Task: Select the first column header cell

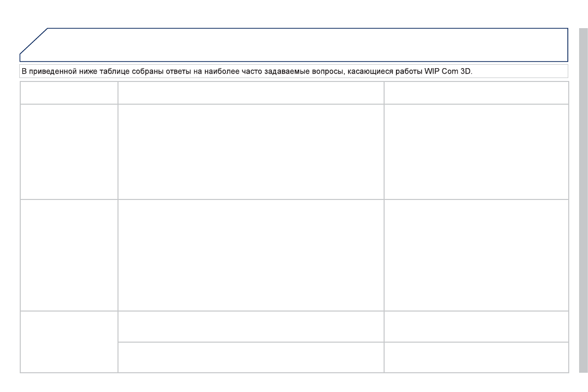Action: click(x=69, y=93)
